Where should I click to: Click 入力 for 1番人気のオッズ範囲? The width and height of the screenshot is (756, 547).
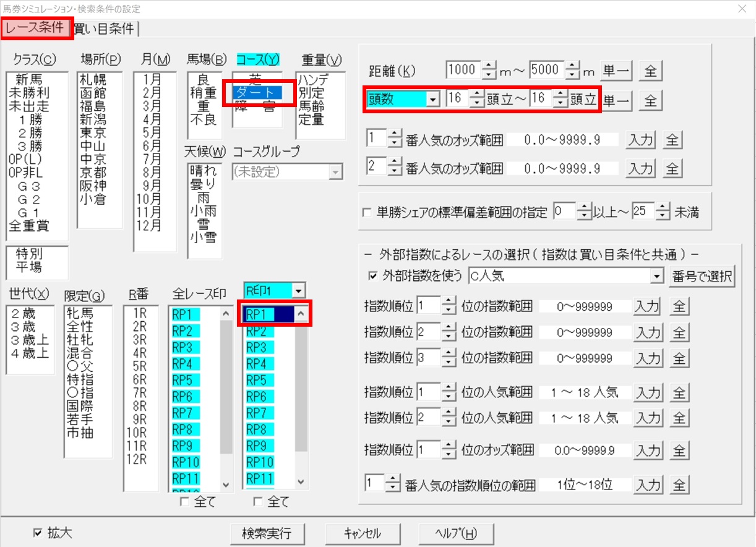(x=640, y=140)
